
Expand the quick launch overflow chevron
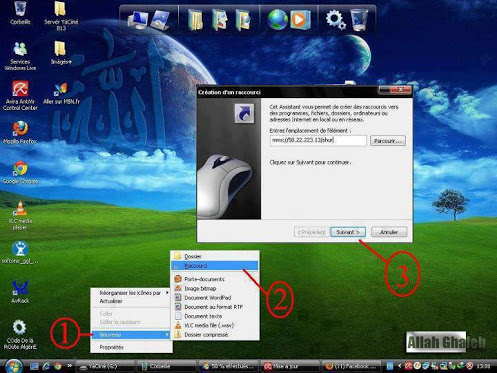[69, 366]
